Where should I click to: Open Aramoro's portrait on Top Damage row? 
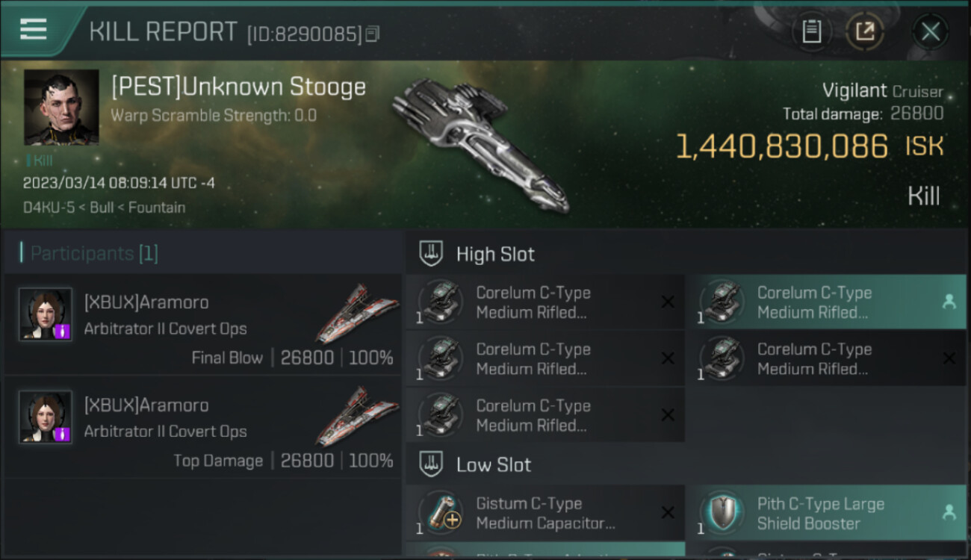pyautogui.click(x=46, y=417)
